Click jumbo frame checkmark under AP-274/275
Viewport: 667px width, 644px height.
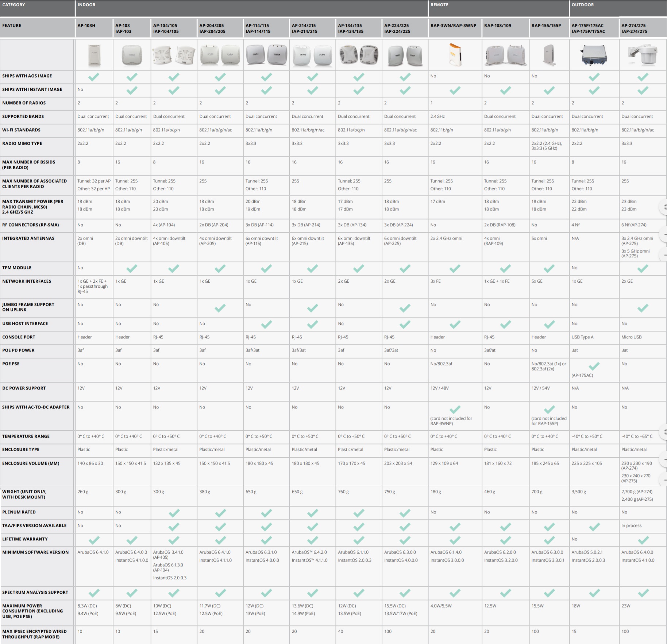point(643,308)
